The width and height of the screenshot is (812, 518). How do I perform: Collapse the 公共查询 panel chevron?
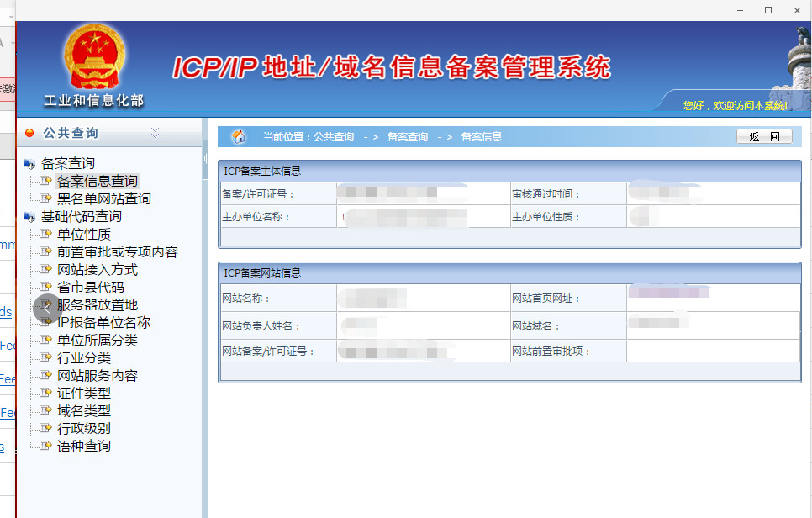coord(155,133)
